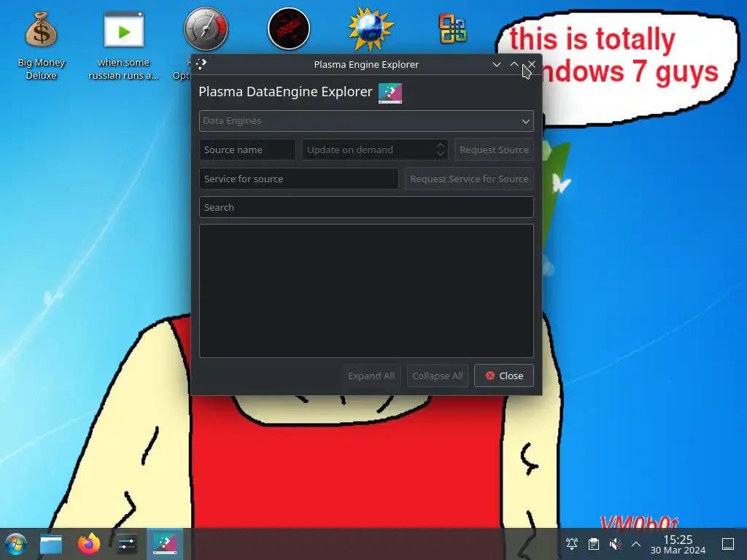Select the Plasma Engine Explorer taskbar entry
The width and height of the screenshot is (747, 560).
(x=165, y=544)
